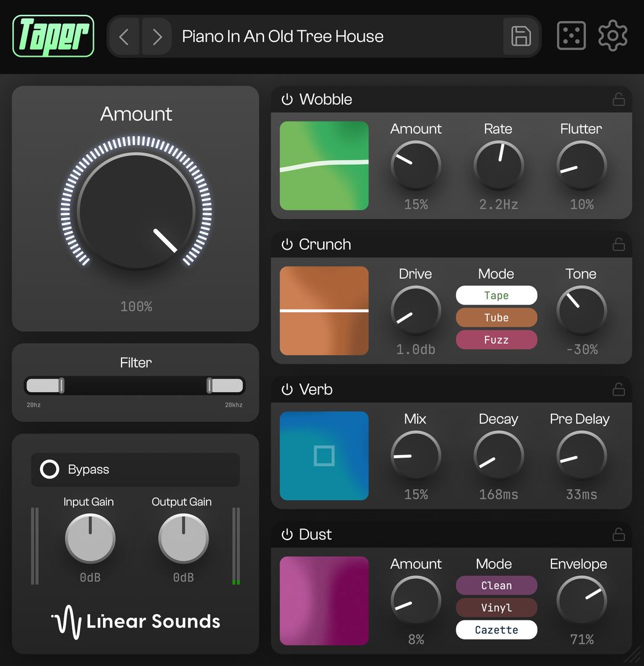Select Tube crunch mode
The image size is (644, 666).
pyautogui.click(x=496, y=318)
